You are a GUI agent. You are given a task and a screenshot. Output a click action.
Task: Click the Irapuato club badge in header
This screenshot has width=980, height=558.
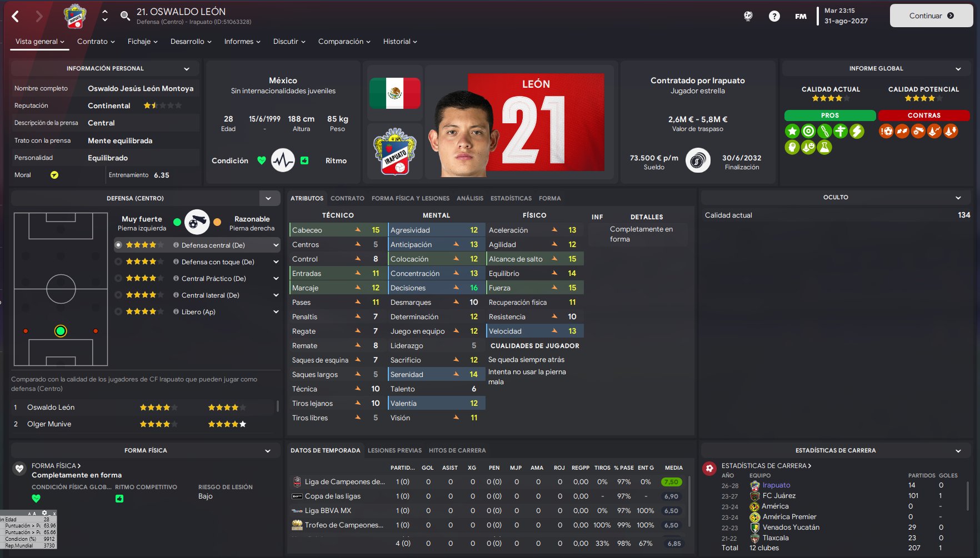pyautogui.click(x=75, y=16)
